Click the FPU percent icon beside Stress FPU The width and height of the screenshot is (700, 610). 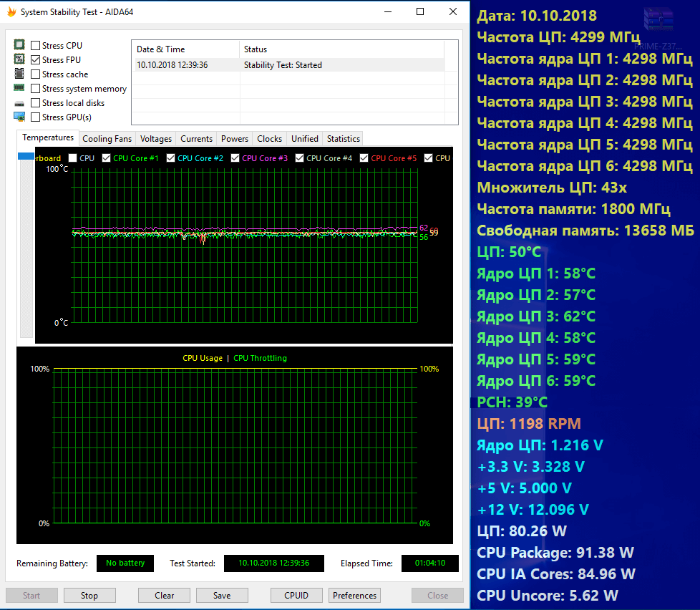coord(19,59)
